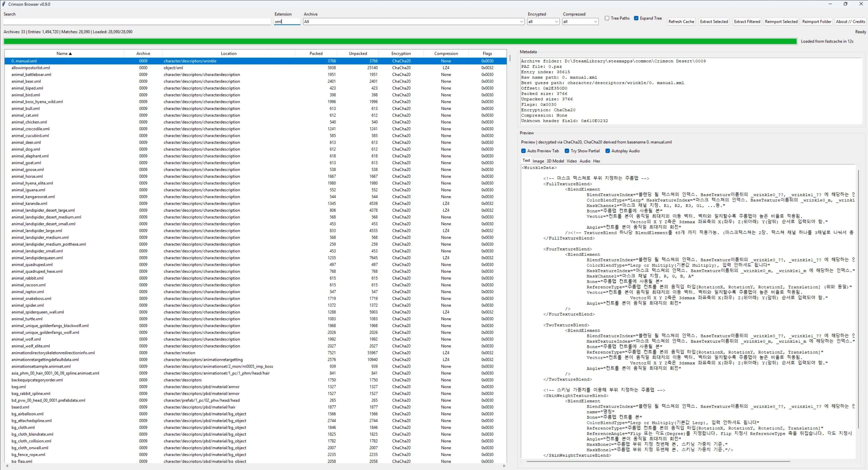The height and width of the screenshot is (470, 868).
Task: Uncheck Expand Tree option
Action: tap(636, 18)
